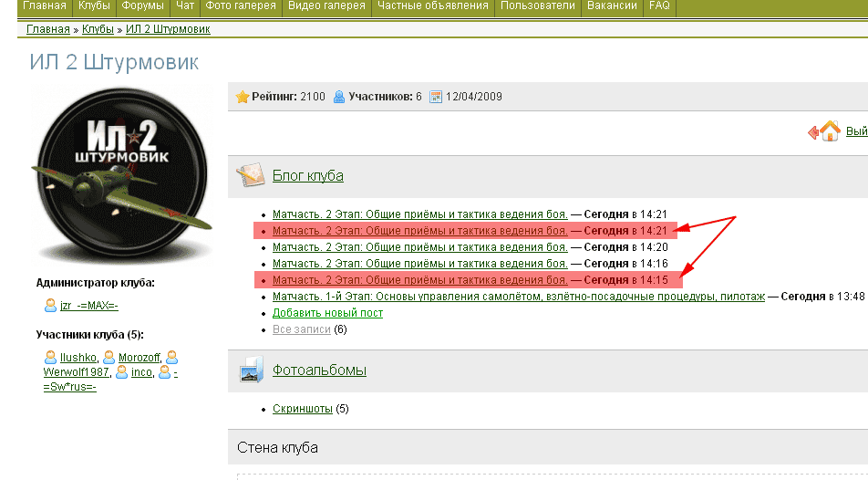Click the Выйти link near home icon
This screenshot has width=868, height=480.
[856, 131]
